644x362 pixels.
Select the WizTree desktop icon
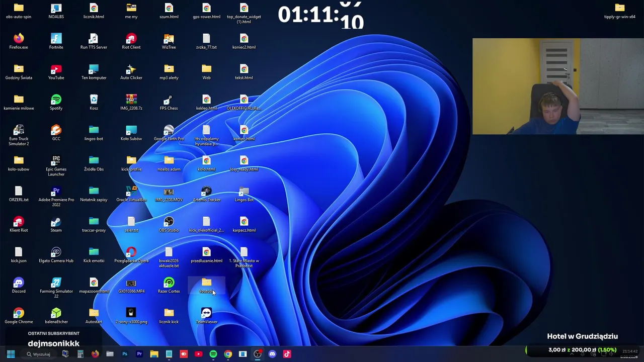169,41
